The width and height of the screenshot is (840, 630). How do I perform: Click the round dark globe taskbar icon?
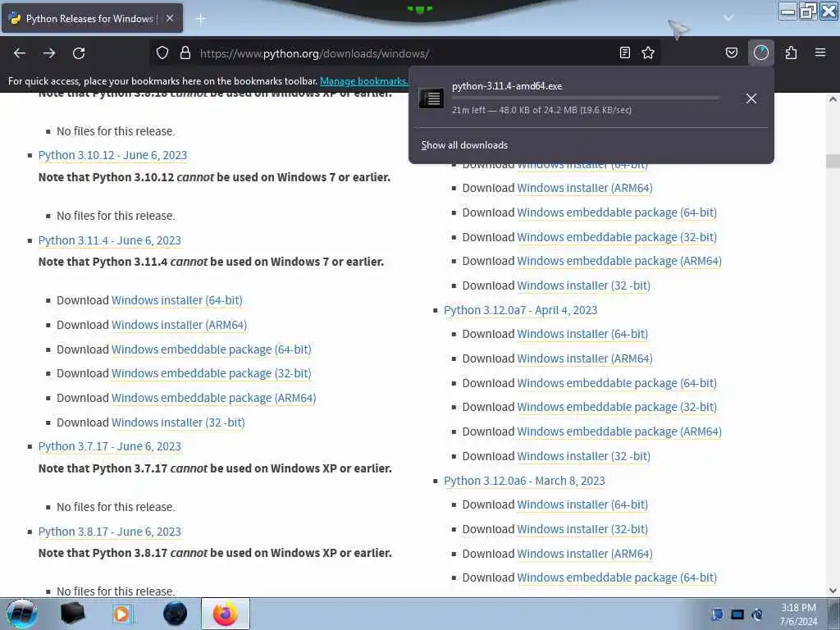point(176,614)
